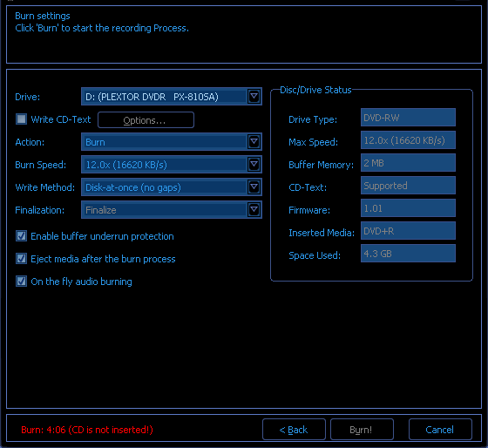Open the Finalization dropdown arrow

point(254,210)
